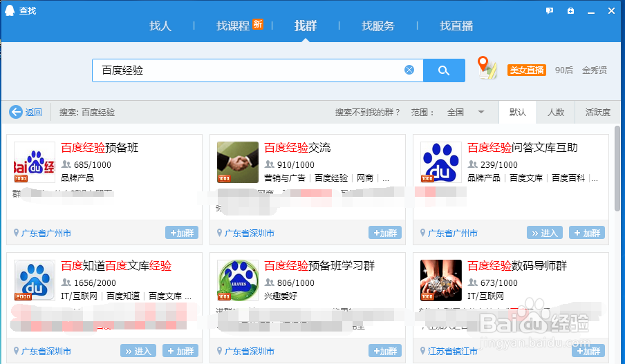
Task: Join 百度经验预备班 with +加群
Action: click(x=182, y=233)
